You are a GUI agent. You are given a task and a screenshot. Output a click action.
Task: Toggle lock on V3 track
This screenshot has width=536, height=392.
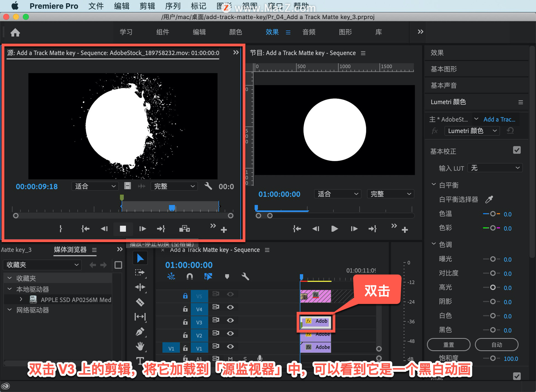(x=185, y=322)
